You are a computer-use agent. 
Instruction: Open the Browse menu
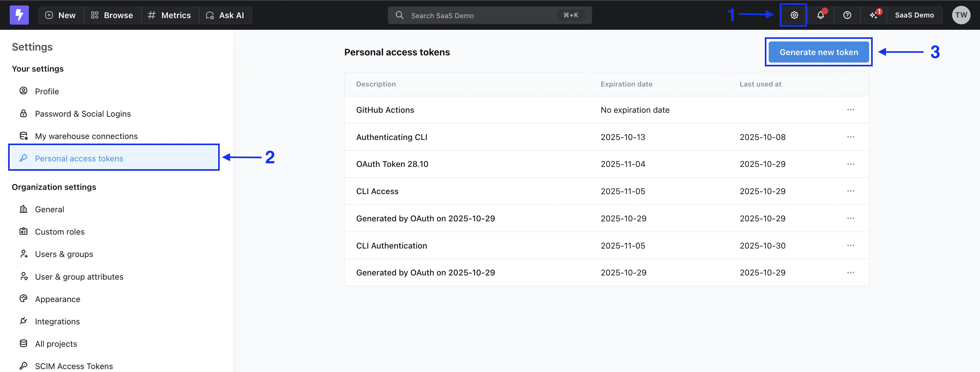click(112, 15)
